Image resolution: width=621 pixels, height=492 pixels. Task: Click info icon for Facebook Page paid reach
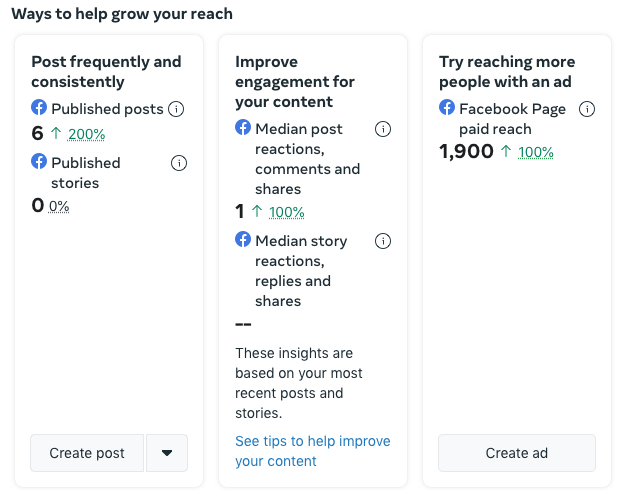pos(587,109)
